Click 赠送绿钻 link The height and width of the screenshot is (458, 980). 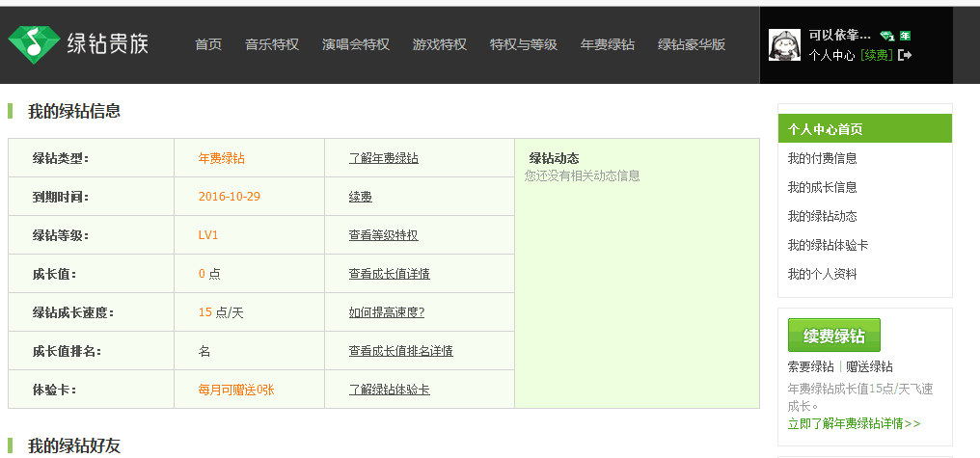(869, 366)
